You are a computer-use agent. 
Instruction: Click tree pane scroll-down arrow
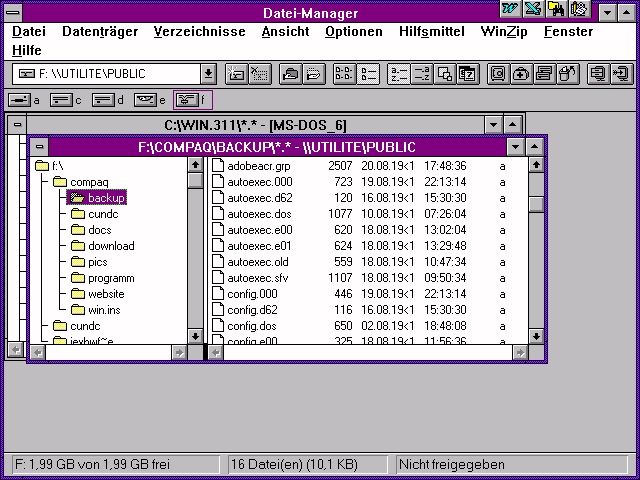pyautogui.click(x=195, y=336)
